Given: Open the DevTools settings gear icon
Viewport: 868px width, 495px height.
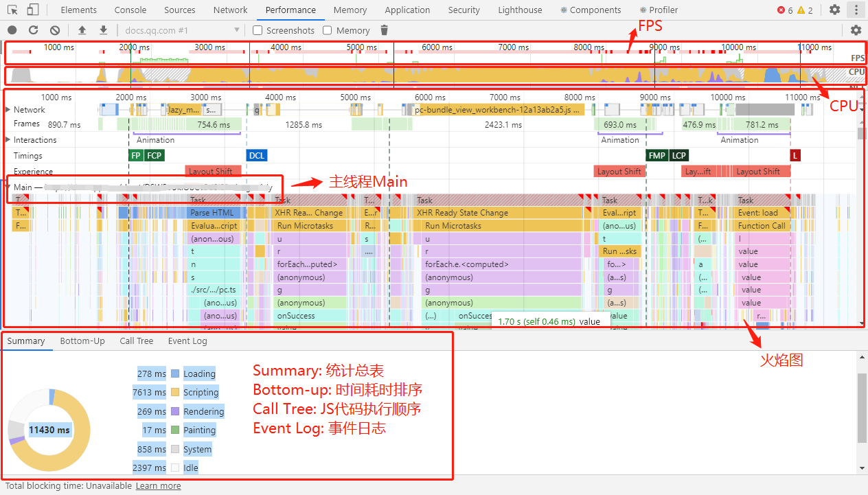Looking at the screenshot, I should [x=834, y=10].
